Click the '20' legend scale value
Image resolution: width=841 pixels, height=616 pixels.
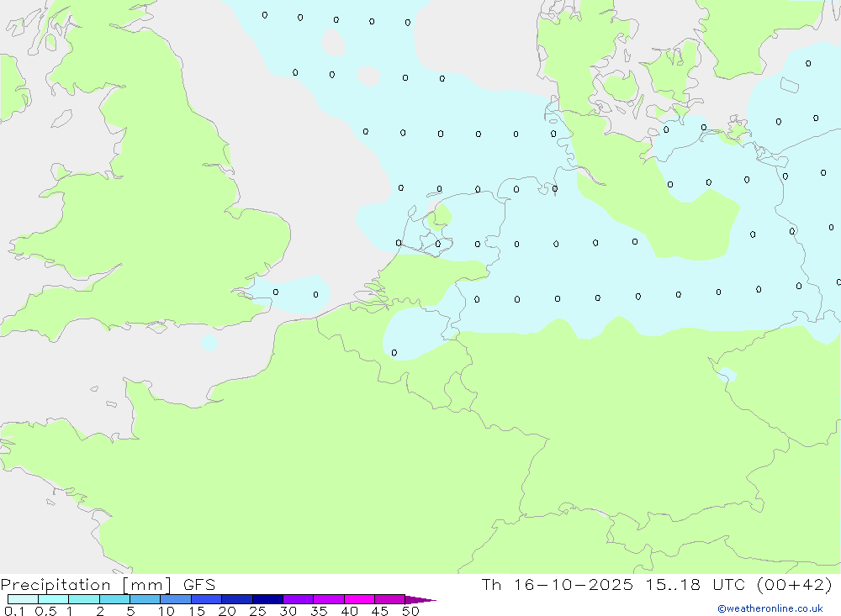tap(227, 611)
